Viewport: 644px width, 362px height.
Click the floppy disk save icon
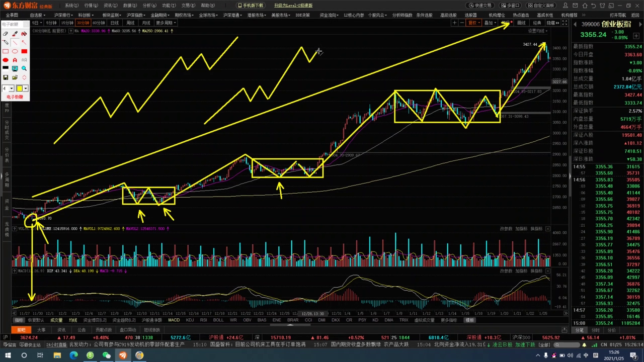(6, 77)
